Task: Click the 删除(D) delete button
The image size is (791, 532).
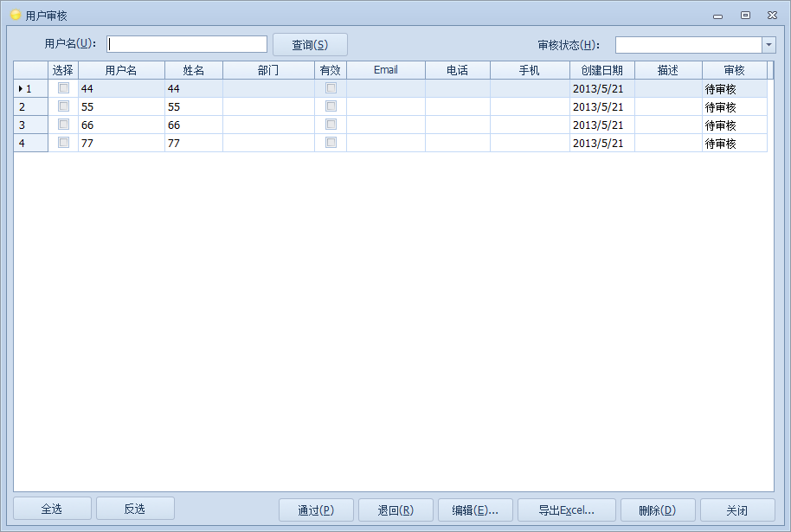Action: point(658,510)
